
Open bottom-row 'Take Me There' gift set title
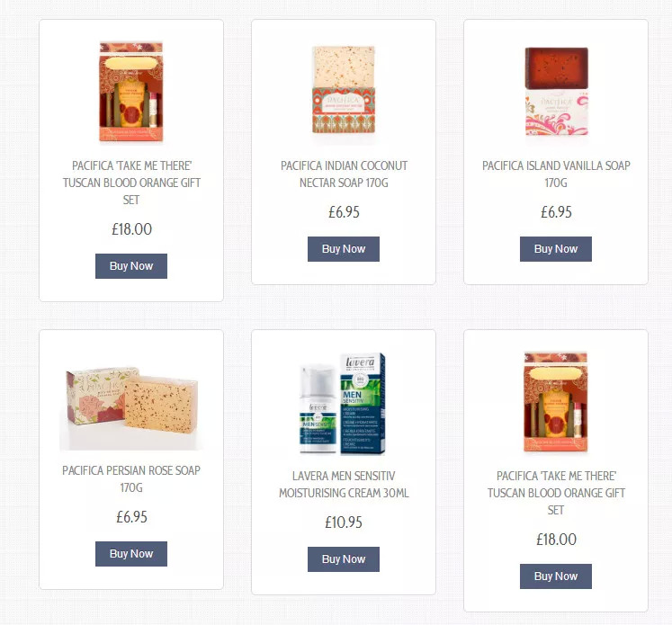556,493
